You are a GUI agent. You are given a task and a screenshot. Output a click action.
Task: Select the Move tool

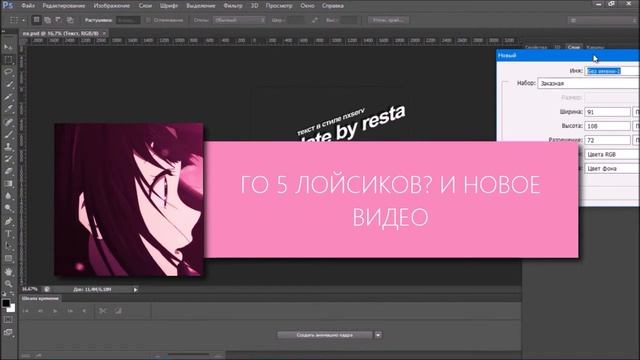8,47
